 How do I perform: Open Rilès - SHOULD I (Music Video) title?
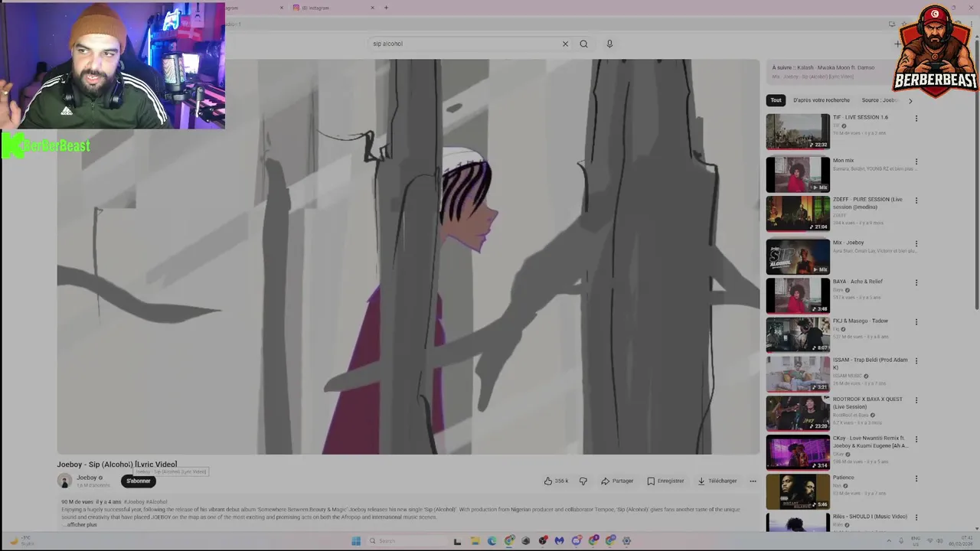click(870, 517)
